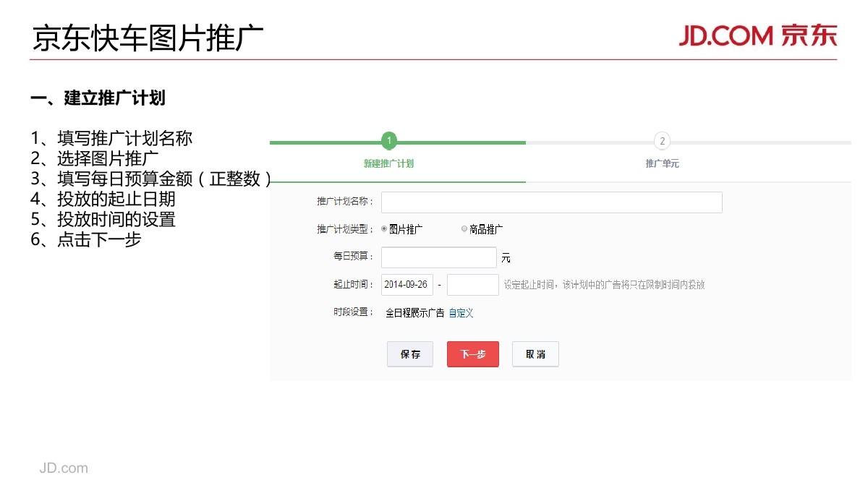Image resolution: width=868 pixels, height=488 pixels.
Task: Select the 图片推广 radio button
Action: tap(384, 229)
